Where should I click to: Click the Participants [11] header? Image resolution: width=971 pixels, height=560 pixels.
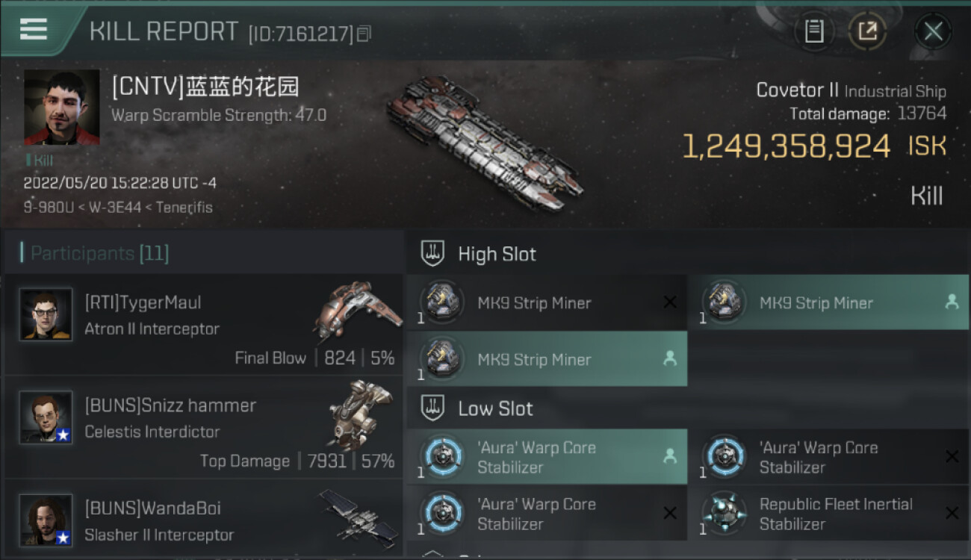[95, 253]
